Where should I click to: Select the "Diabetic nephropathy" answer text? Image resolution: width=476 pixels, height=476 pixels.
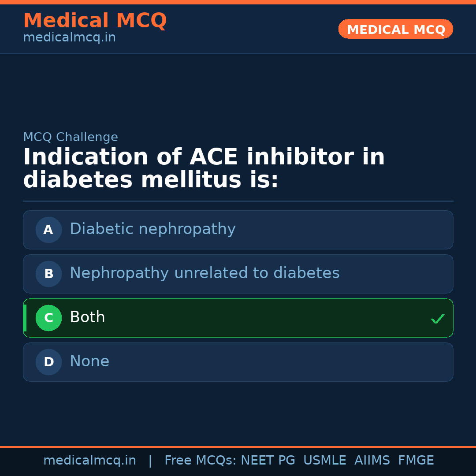(x=152, y=229)
